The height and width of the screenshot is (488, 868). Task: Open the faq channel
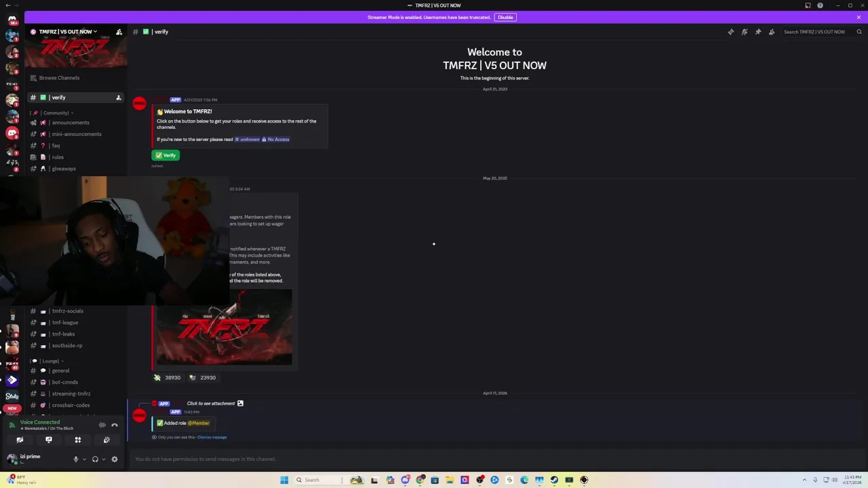(x=75, y=146)
